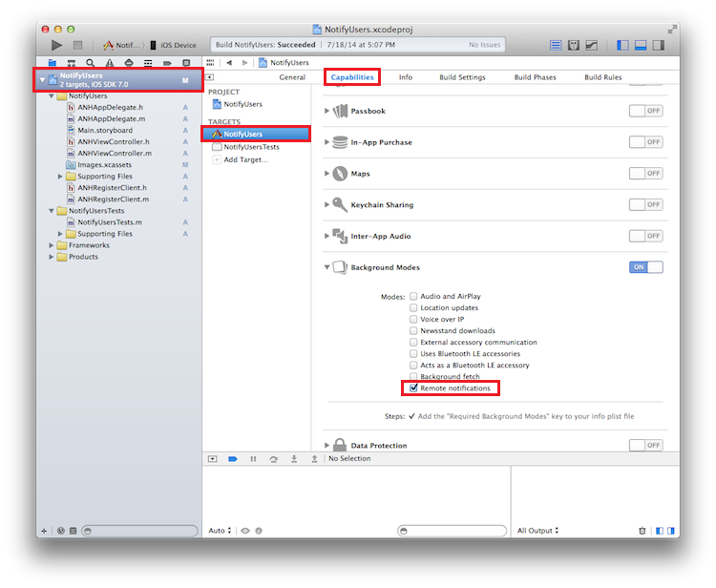Image resolution: width=716 pixels, height=588 pixels.
Task: Switch to the General tab
Action: [x=292, y=77]
